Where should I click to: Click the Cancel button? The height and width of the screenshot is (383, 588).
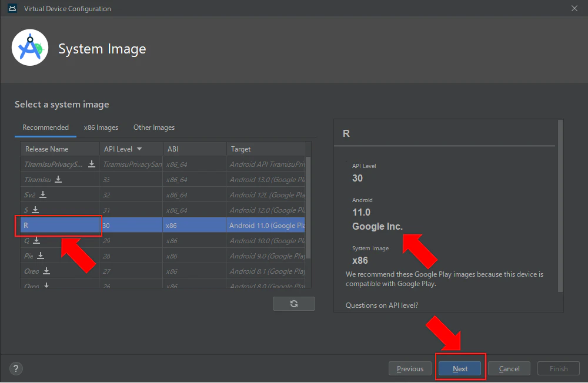(x=509, y=369)
